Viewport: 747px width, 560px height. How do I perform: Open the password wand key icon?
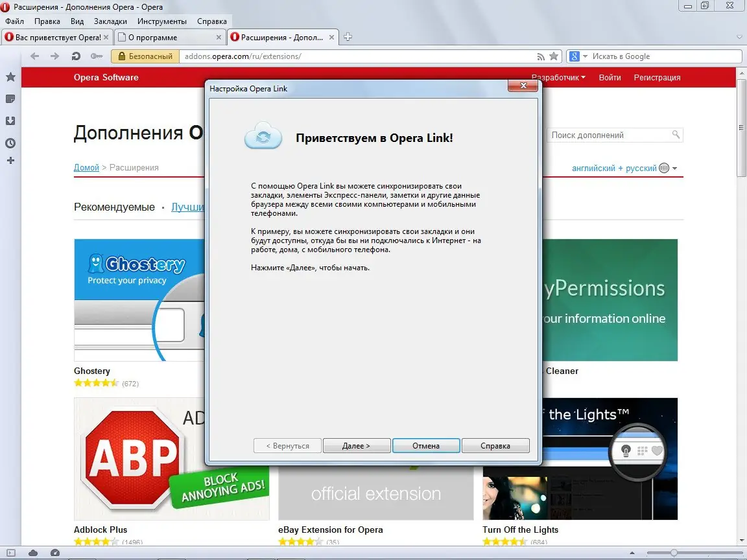click(x=97, y=56)
